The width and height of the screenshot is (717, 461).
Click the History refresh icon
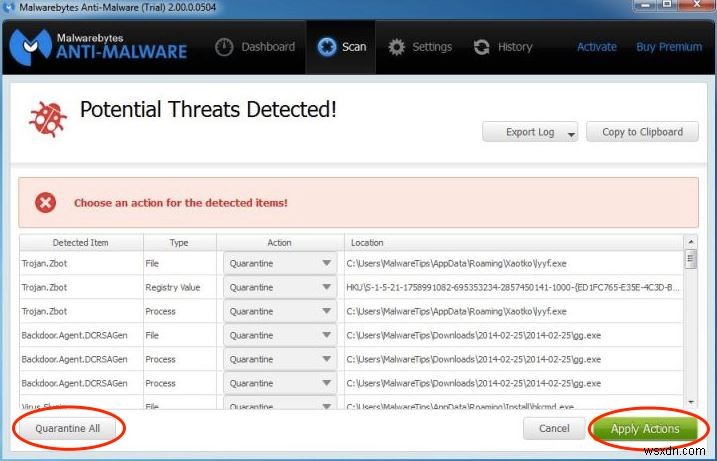pyautogui.click(x=482, y=47)
